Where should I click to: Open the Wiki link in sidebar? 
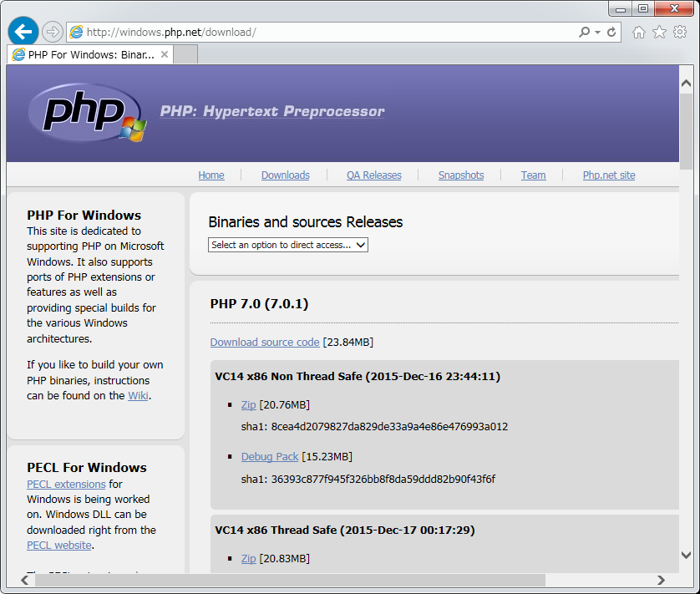138,396
